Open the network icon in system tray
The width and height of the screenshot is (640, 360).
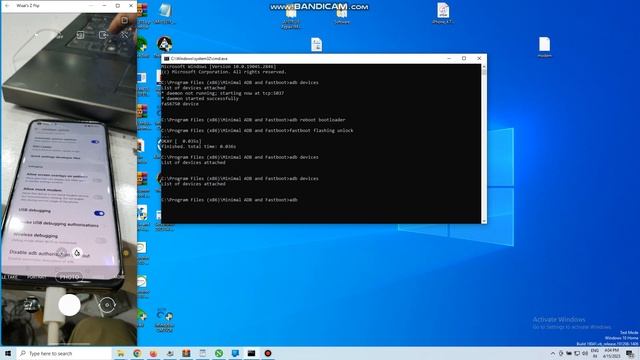(577, 353)
